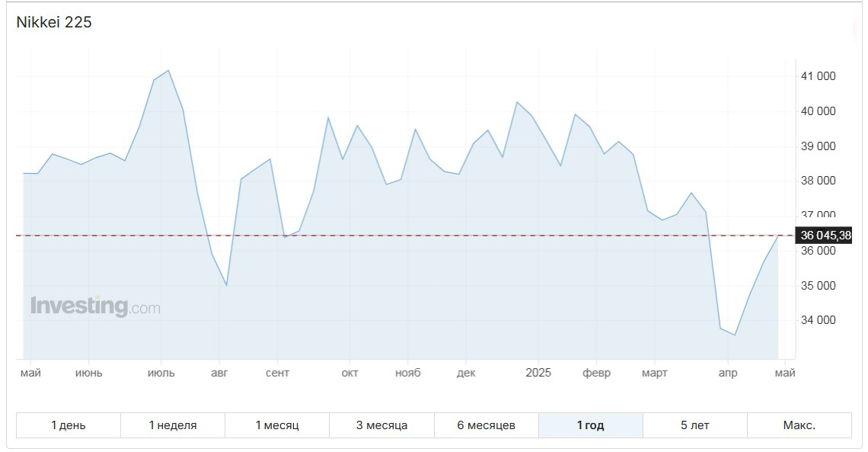Click the "май" label just before "июнь"

[x=30, y=373]
